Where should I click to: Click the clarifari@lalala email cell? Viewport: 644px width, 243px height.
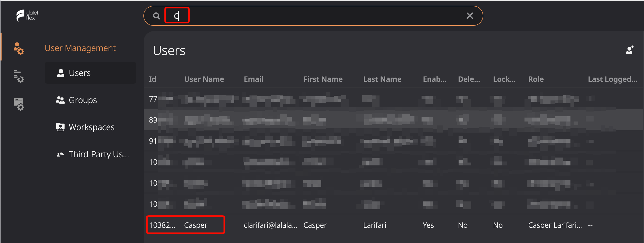(x=271, y=225)
